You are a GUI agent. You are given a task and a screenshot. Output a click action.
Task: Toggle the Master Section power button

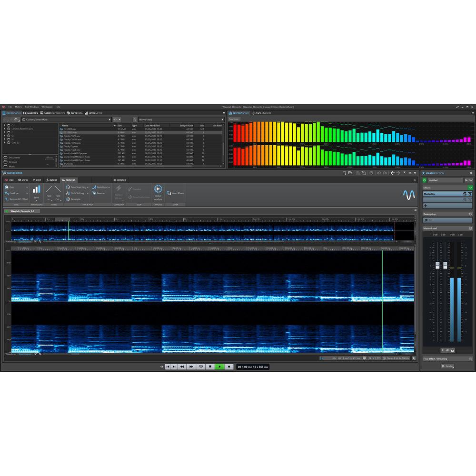pos(425,180)
